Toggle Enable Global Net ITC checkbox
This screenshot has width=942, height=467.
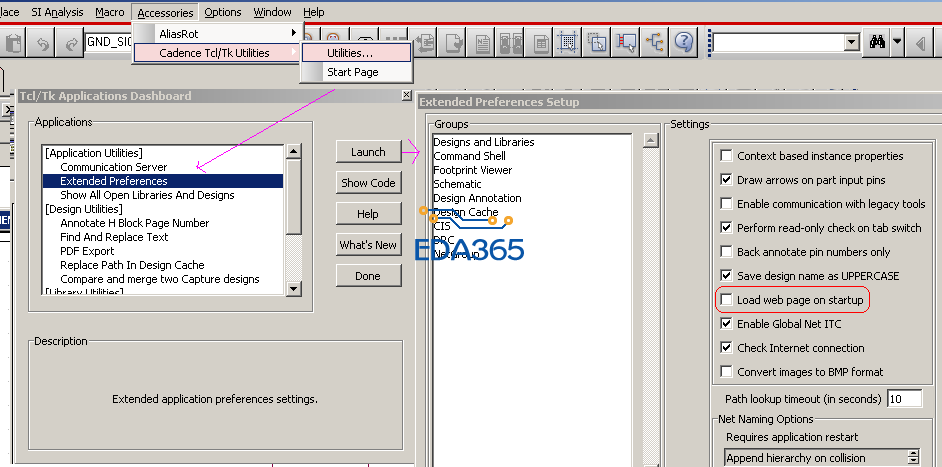point(726,324)
